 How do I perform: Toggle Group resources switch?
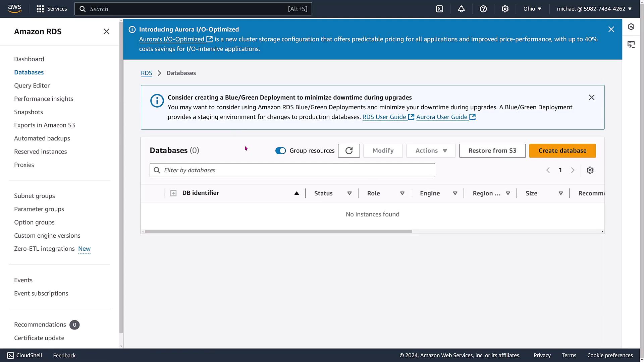(x=280, y=151)
